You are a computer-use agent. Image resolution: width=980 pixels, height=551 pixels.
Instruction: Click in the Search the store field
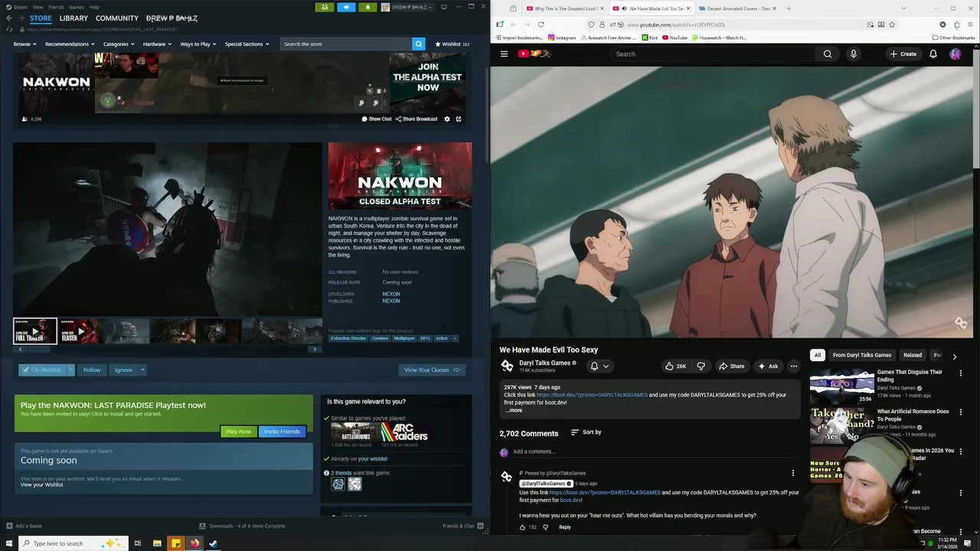(346, 44)
